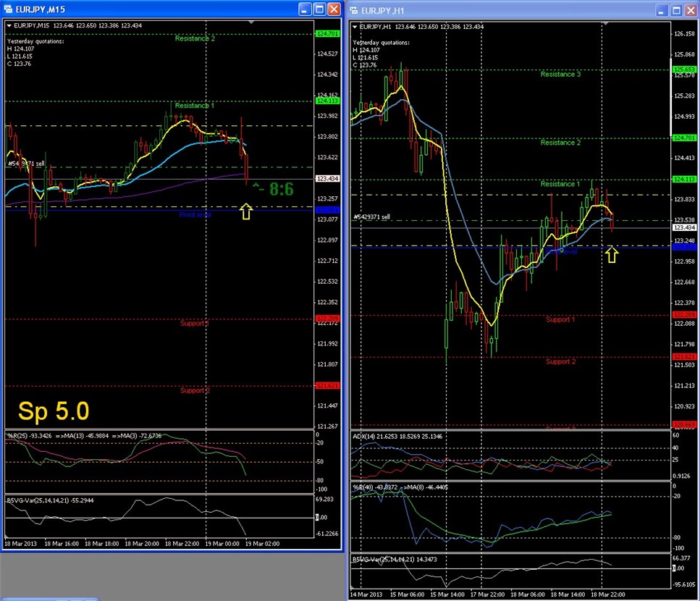Click the sell order label in the M15 chart
Image resolution: width=700 pixels, height=601 pixels.
pos(26,164)
